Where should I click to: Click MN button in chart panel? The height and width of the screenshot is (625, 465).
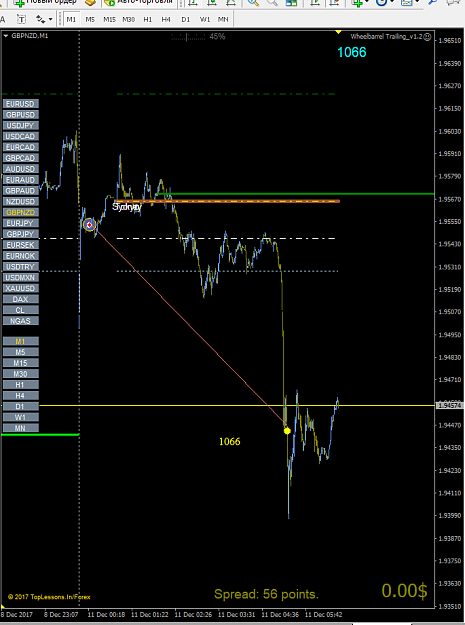(x=21, y=428)
